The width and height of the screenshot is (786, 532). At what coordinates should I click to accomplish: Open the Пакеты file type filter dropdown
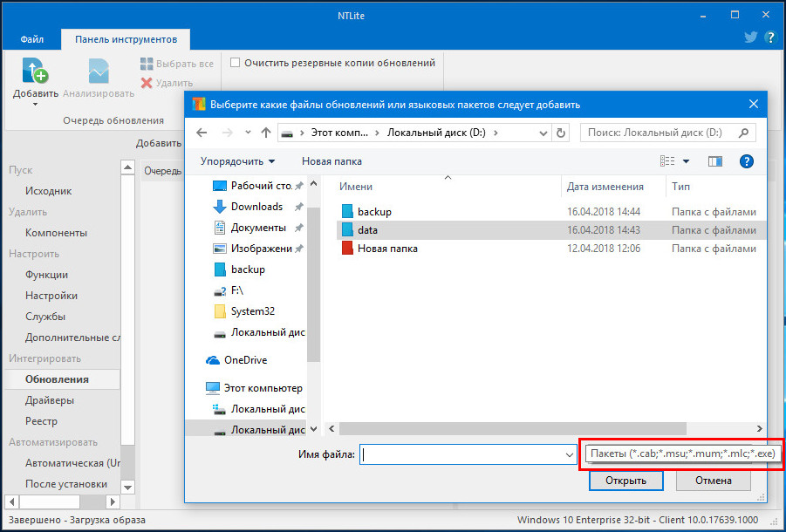[x=683, y=454]
